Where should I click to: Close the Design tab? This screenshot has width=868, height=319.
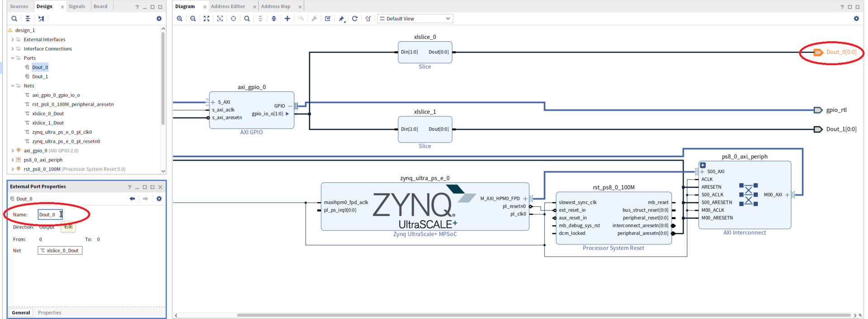(62, 7)
